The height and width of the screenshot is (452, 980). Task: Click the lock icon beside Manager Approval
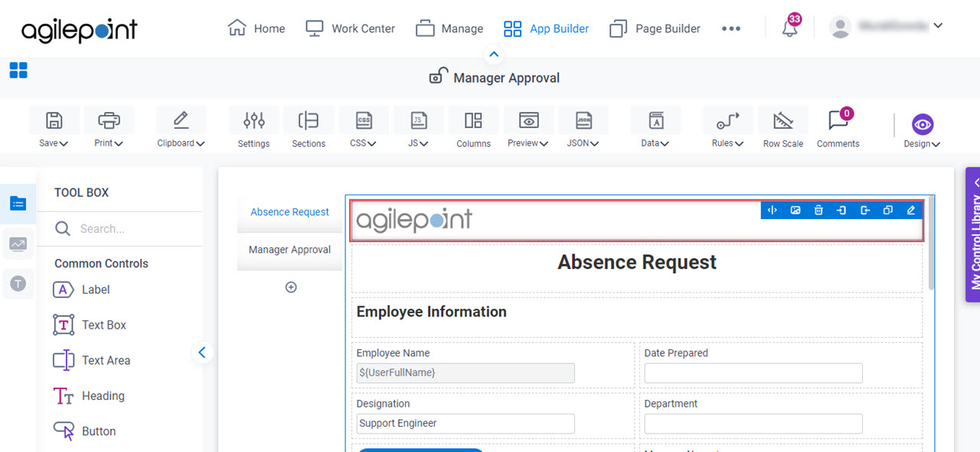point(438,76)
